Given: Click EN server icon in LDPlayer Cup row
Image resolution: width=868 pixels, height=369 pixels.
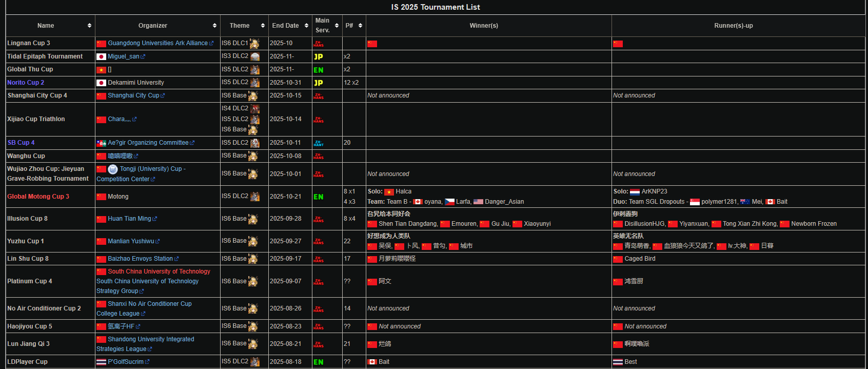Looking at the screenshot, I should pos(319,362).
